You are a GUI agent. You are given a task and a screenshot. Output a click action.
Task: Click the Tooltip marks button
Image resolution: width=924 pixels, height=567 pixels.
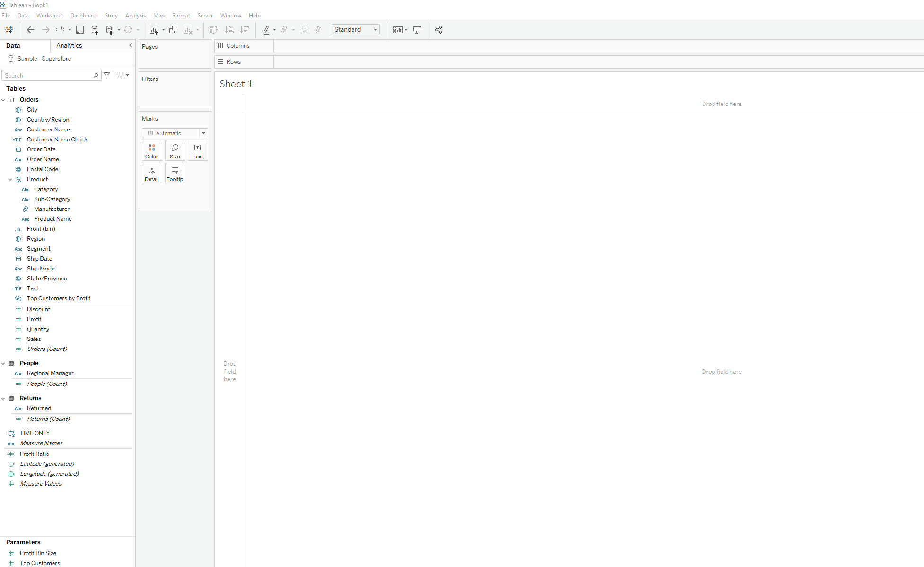tap(175, 174)
